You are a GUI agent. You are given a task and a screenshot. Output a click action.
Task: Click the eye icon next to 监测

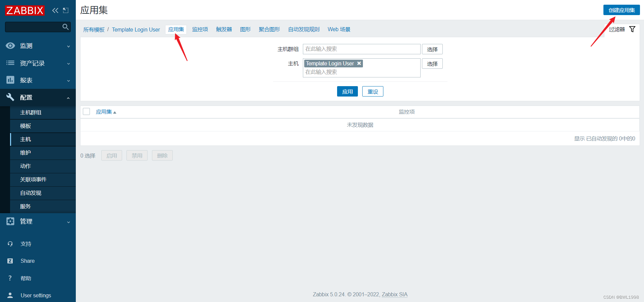10,46
